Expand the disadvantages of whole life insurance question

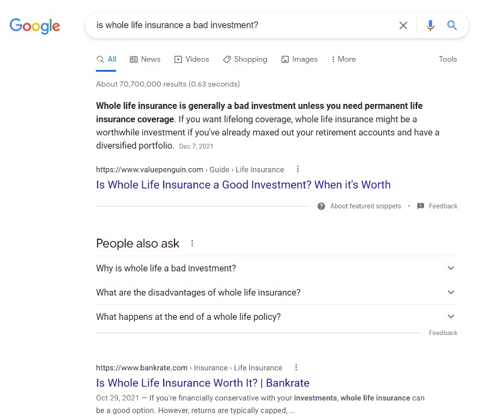tap(450, 293)
